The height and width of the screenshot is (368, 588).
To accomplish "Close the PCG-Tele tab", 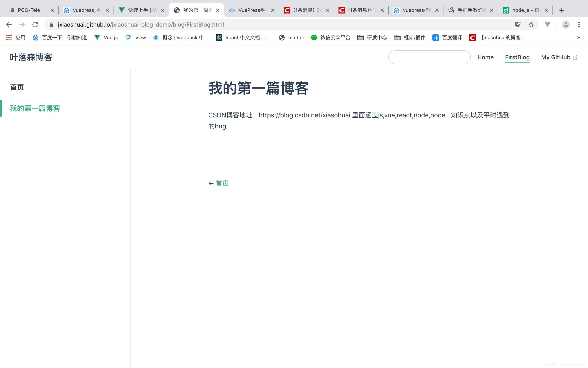I will point(52,10).
